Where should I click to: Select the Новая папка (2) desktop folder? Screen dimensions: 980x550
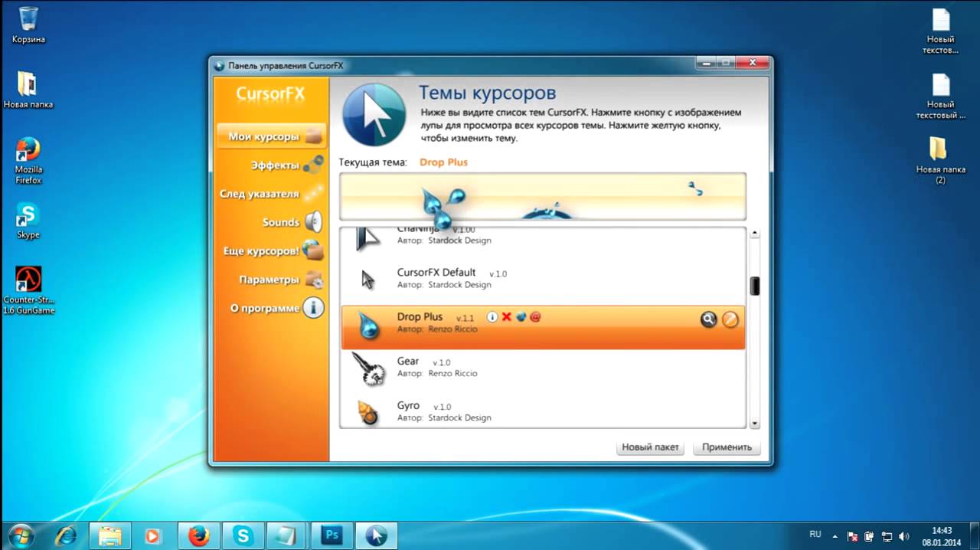tap(939, 161)
